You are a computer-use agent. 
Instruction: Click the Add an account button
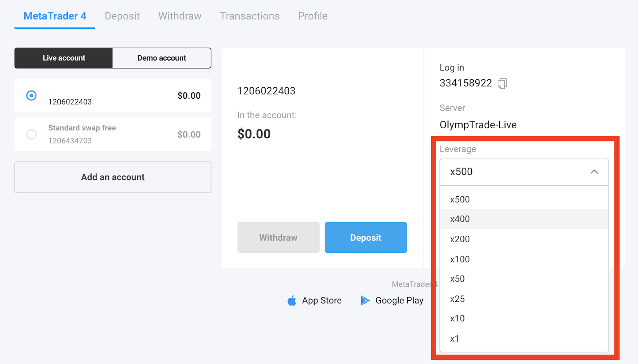click(113, 177)
